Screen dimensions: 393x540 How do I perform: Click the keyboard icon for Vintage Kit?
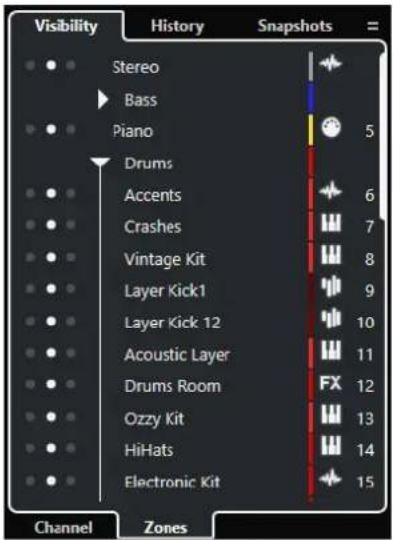coord(331,255)
